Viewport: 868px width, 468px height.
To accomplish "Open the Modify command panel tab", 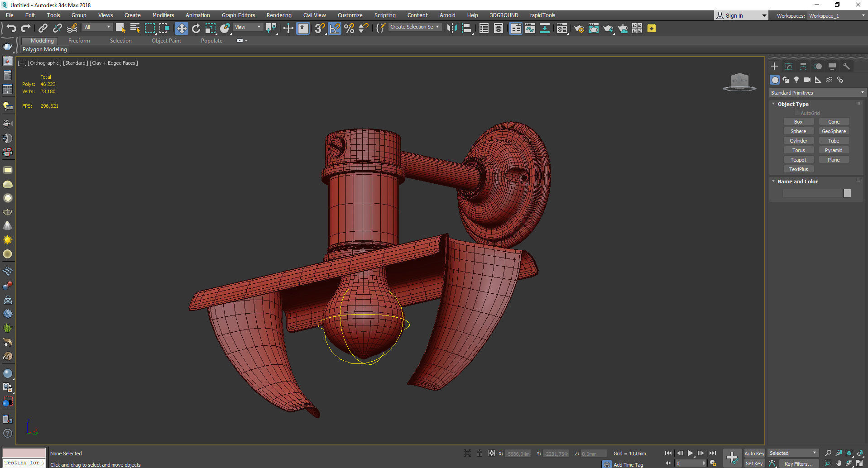I will point(788,67).
